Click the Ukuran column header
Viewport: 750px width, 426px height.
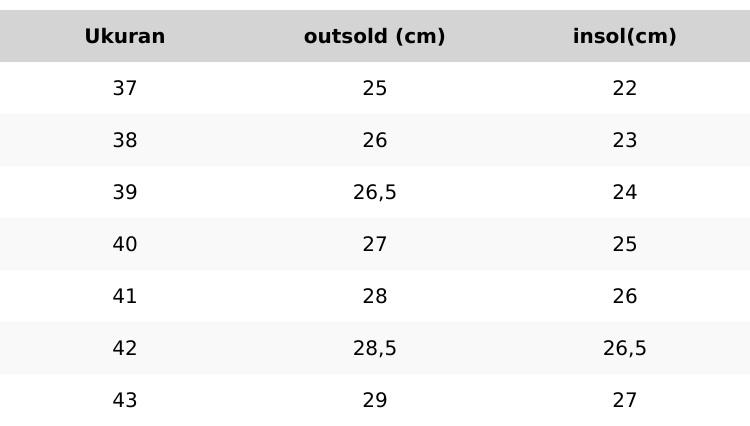[x=125, y=37]
